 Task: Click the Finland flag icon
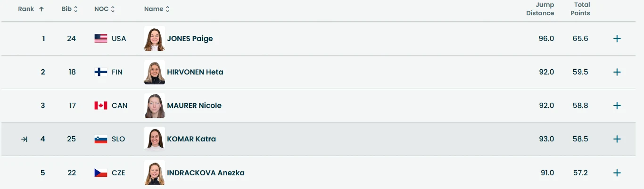[x=101, y=72]
